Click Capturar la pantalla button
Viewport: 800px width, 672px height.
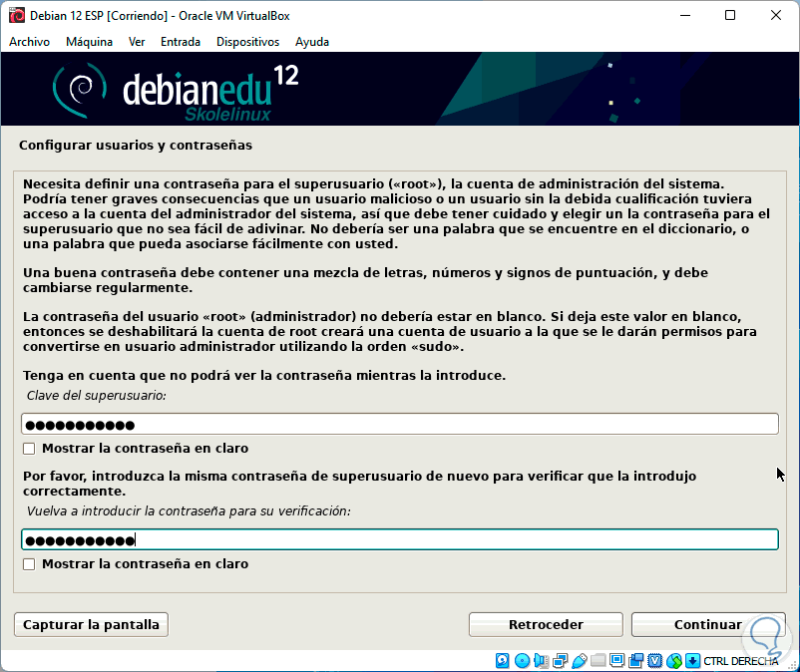[92, 624]
